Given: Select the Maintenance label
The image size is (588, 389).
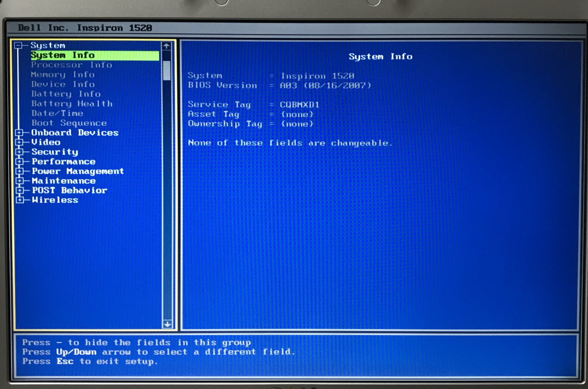Looking at the screenshot, I should point(64,181).
